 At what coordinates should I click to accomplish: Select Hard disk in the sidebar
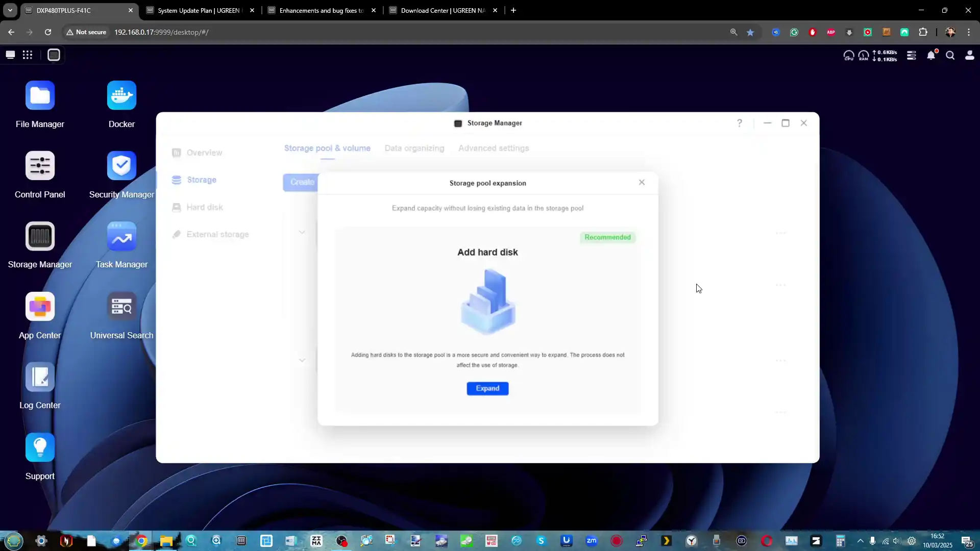(x=205, y=207)
